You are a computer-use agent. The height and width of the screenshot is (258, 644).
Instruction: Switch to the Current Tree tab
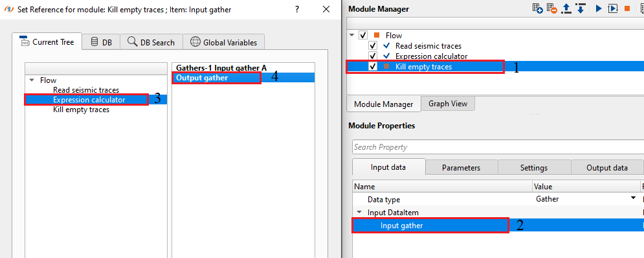coord(47,42)
